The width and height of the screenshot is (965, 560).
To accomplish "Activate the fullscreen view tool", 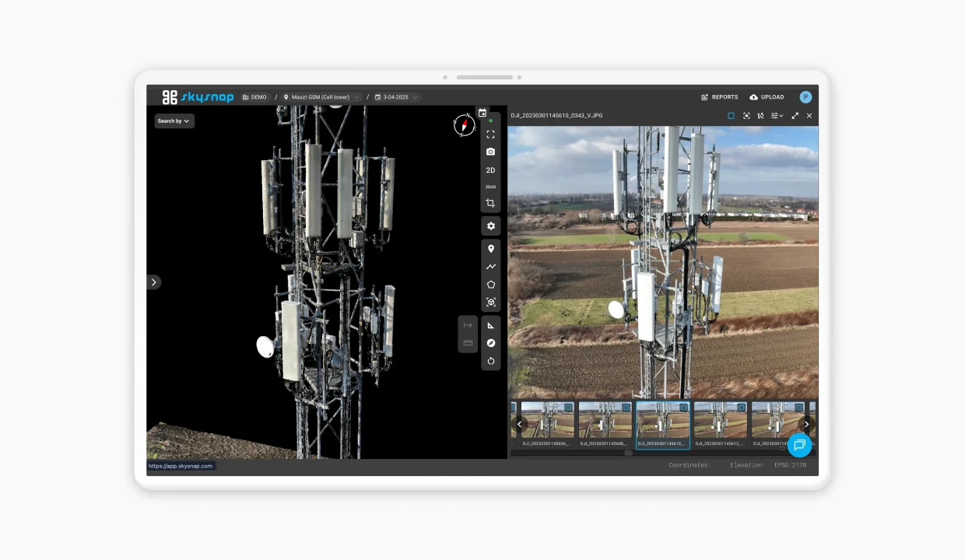I will [x=490, y=135].
